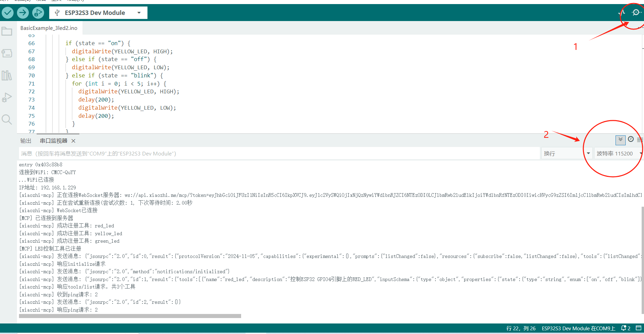Screen dimensions: 644x334
Task: Click the serial message input field
Action: pos(279,153)
